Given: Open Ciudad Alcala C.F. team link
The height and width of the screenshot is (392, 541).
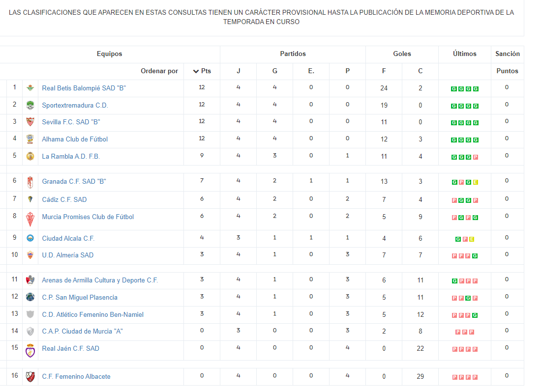Looking at the screenshot, I should click(x=68, y=238).
